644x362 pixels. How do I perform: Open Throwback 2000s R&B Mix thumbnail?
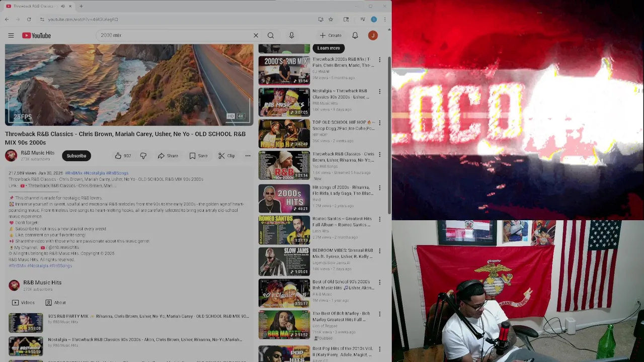(284, 70)
